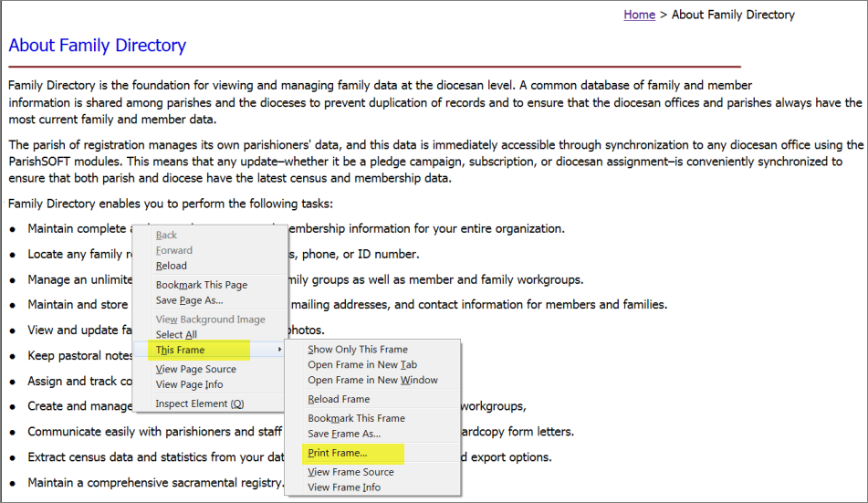Image resolution: width=868 pixels, height=503 pixels.
Task: Click the 'Communicate easily with parishioners' bullet
Action: coord(155,432)
